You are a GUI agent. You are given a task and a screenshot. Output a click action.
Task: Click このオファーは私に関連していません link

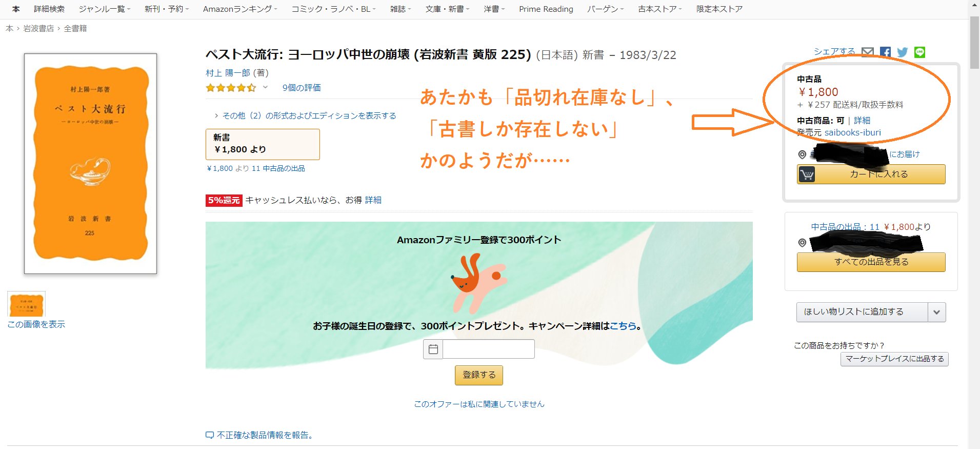(x=479, y=404)
